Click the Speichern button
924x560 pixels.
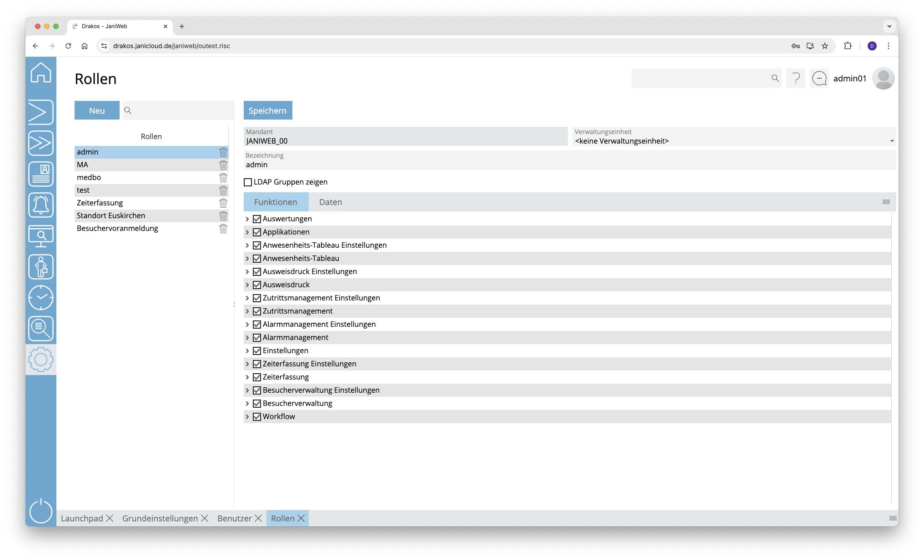(x=267, y=110)
